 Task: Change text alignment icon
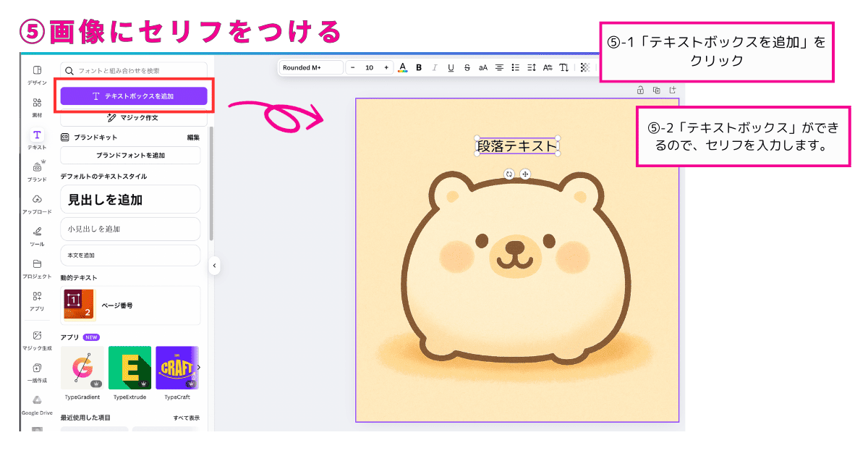point(499,67)
